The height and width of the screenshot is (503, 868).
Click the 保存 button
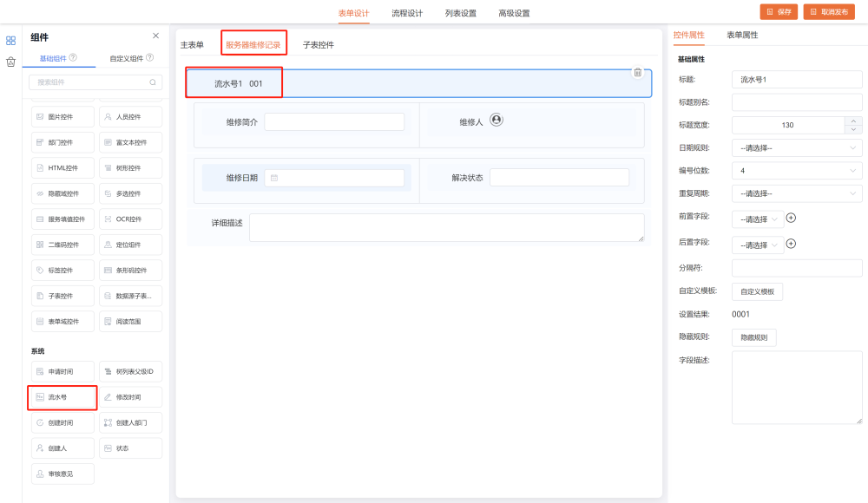pos(779,12)
